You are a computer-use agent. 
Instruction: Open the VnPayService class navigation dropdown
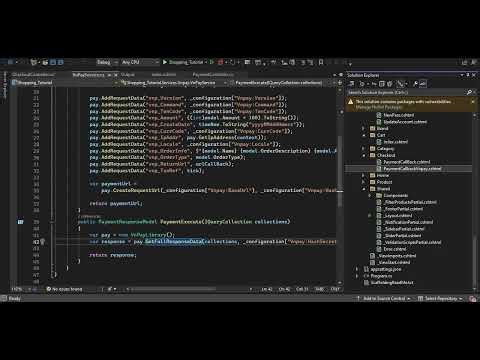tap(174, 83)
